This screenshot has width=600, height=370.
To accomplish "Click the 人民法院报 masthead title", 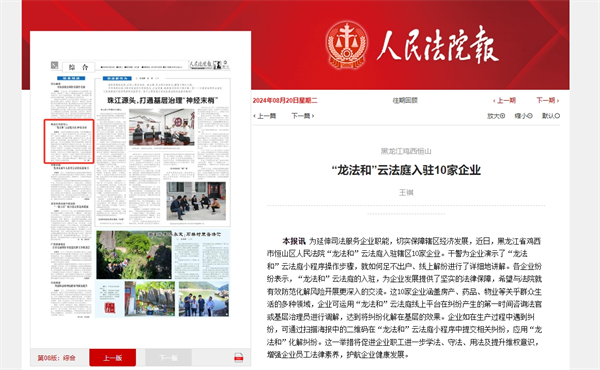I will 438,45.
